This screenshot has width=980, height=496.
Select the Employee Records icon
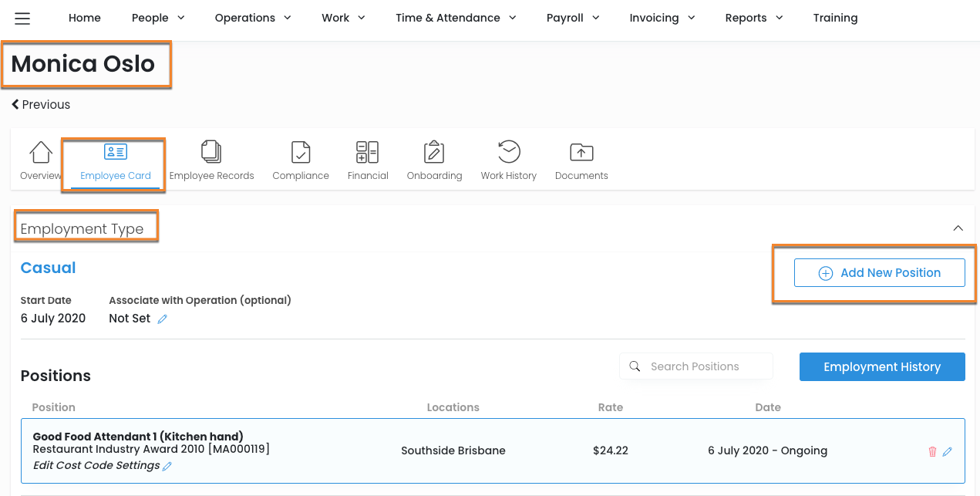click(x=211, y=153)
